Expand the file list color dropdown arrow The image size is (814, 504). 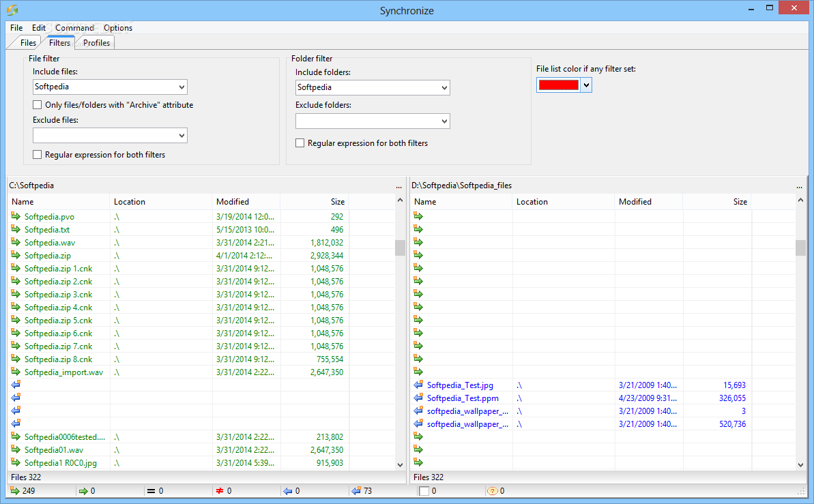point(586,85)
